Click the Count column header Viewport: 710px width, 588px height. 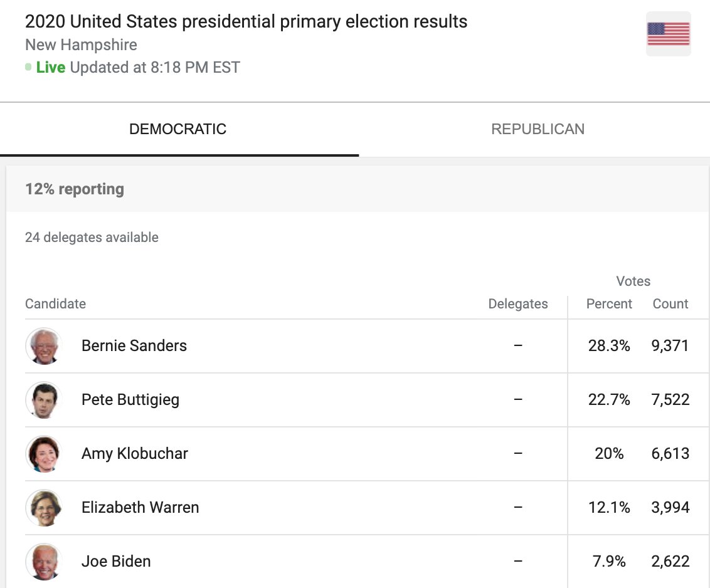pyautogui.click(x=670, y=304)
